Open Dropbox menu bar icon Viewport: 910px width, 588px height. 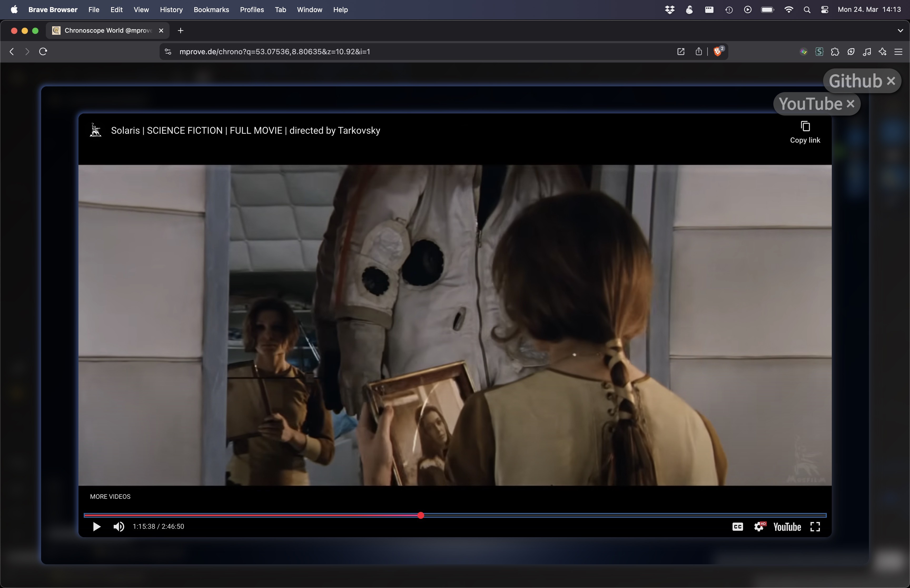pyautogui.click(x=669, y=9)
